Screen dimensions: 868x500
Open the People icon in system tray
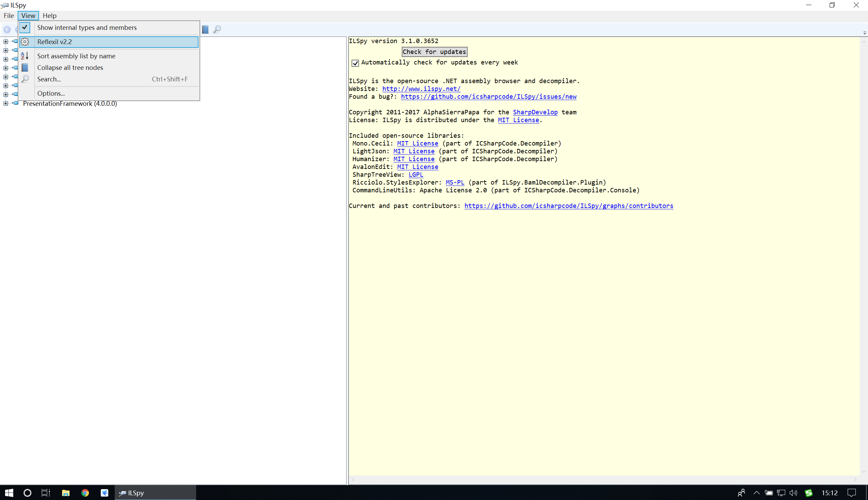741,493
